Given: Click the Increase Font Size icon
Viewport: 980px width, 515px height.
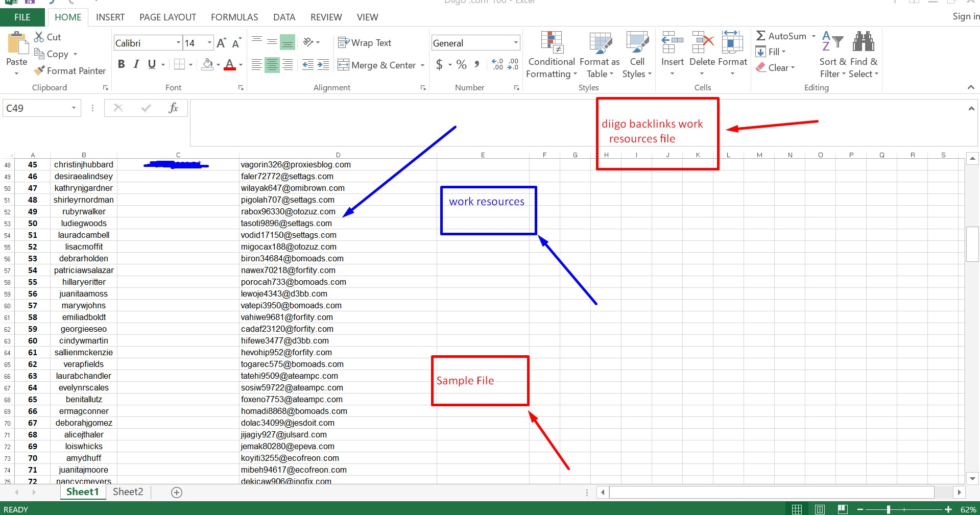Looking at the screenshot, I should 221,43.
